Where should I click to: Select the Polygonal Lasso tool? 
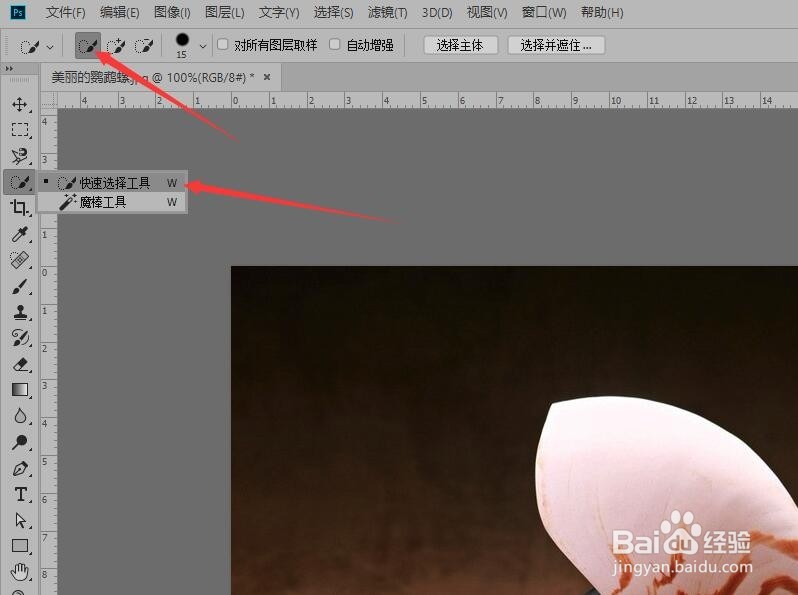pyautogui.click(x=20, y=156)
